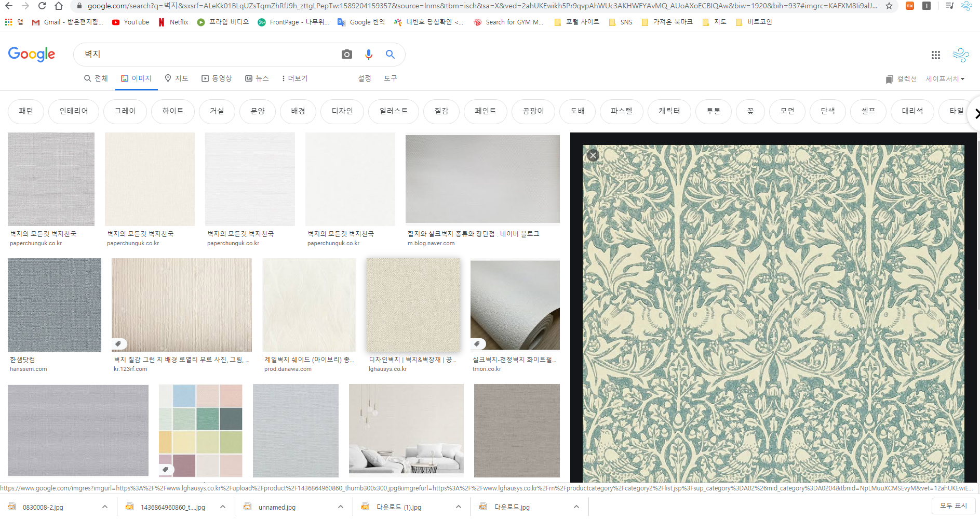Filter by the 화이트 chip

173,111
